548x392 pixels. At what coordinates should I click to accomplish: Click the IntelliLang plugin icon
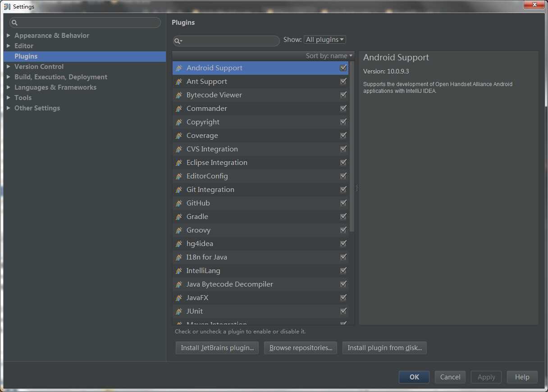pyautogui.click(x=179, y=271)
